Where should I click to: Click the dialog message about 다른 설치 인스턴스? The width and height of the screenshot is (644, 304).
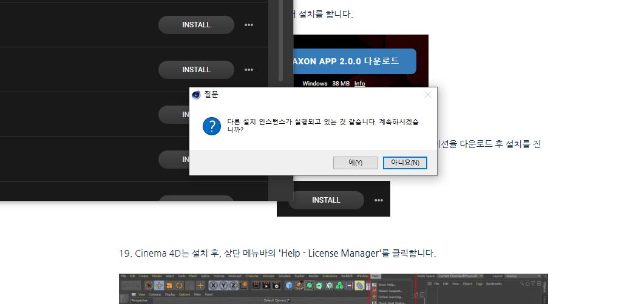click(325, 126)
